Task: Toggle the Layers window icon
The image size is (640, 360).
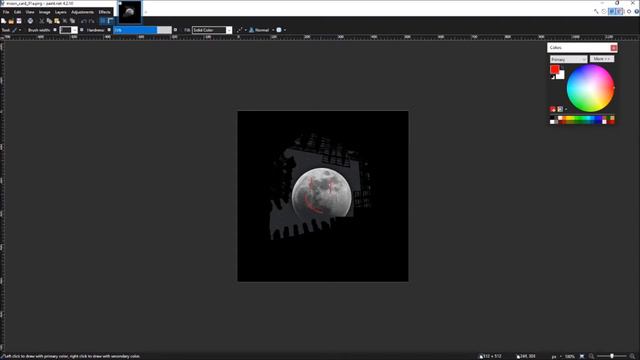Action: click(x=611, y=11)
